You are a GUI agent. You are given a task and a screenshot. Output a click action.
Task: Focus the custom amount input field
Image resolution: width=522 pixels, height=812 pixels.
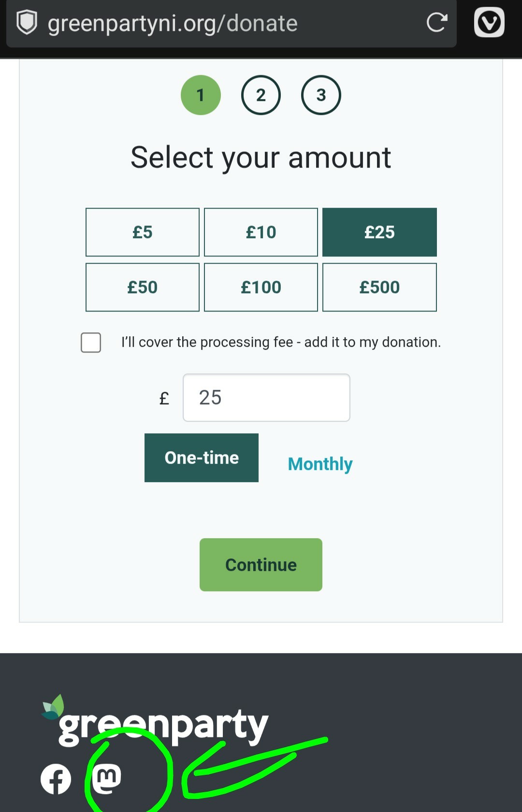click(266, 398)
